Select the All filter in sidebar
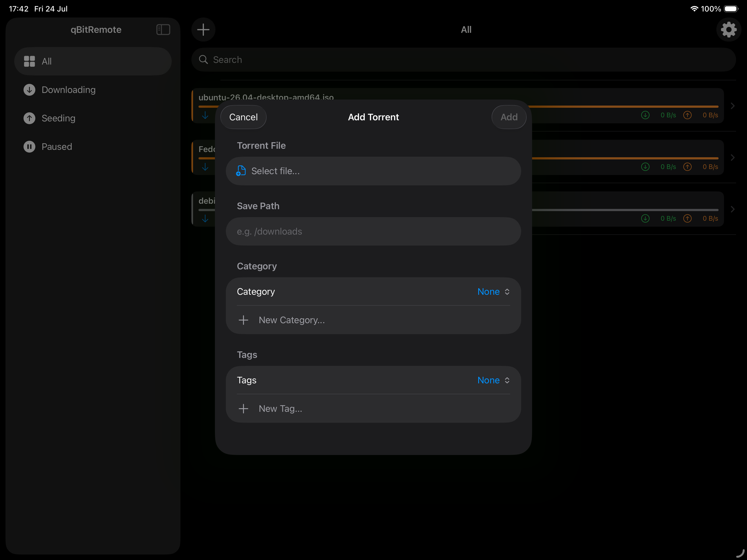747x560 pixels. (x=93, y=61)
